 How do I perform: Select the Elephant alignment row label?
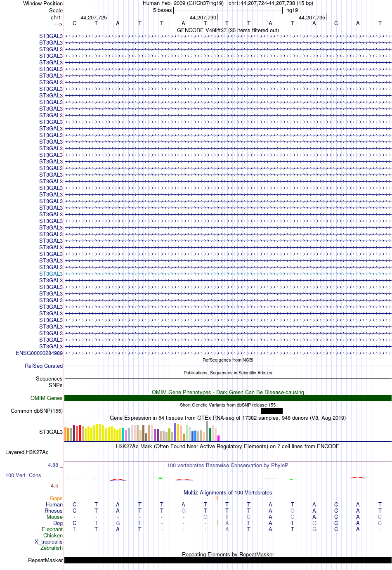point(52,529)
